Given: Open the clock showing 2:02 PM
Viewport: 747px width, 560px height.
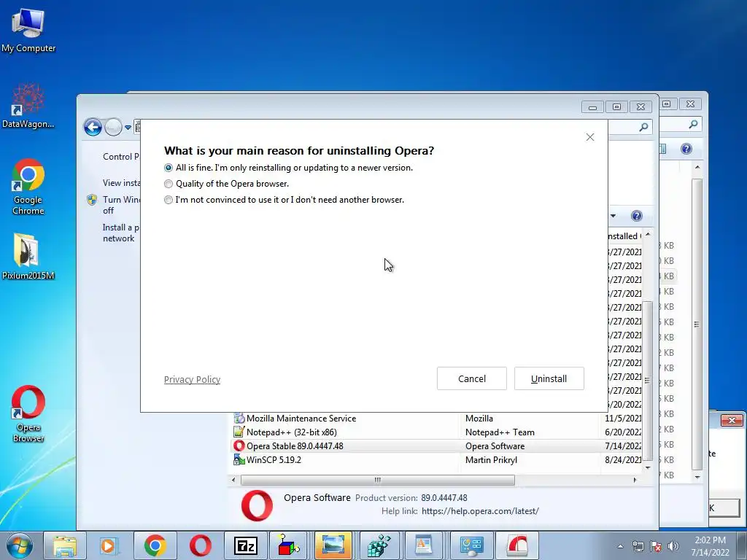Looking at the screenshot, I should (710, 546).
